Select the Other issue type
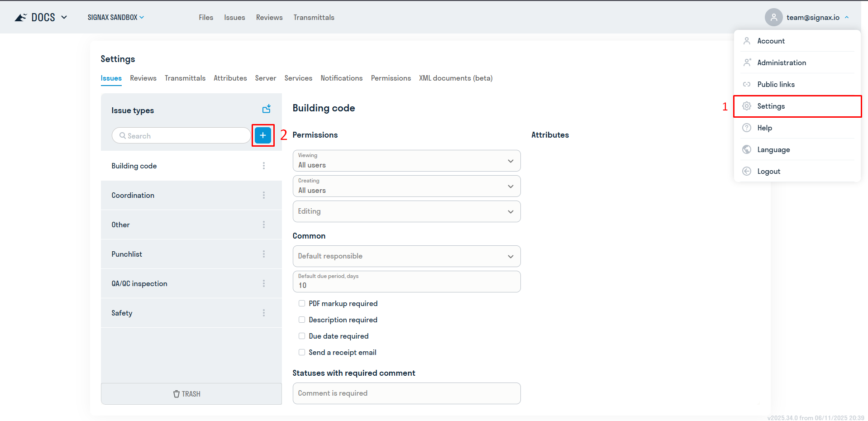Image resolution: width=868 pixels, height=421 pixels. [x=191, y=225]
